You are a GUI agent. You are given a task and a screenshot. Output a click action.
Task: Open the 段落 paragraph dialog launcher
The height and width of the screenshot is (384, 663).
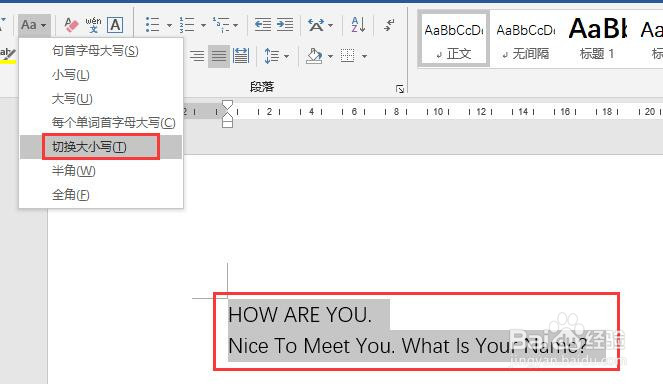click(x=400, y=89)
